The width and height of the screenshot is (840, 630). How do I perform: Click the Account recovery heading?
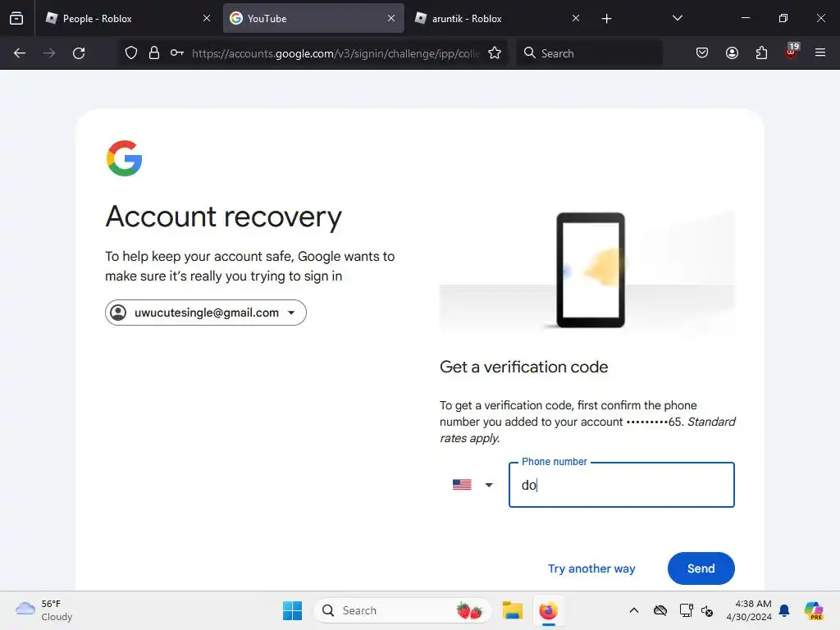tap(223, 217)
